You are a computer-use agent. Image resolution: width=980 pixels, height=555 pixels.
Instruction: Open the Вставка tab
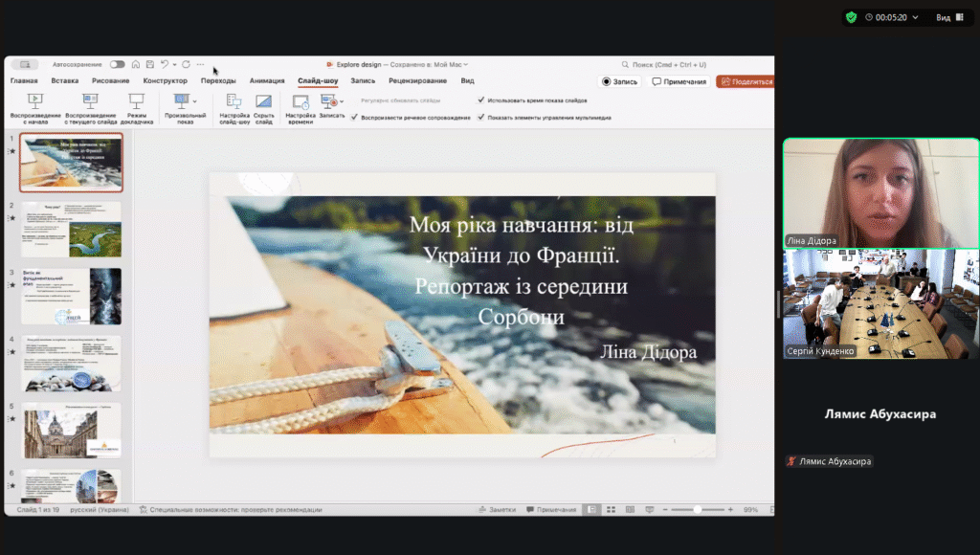click(65, 80)
